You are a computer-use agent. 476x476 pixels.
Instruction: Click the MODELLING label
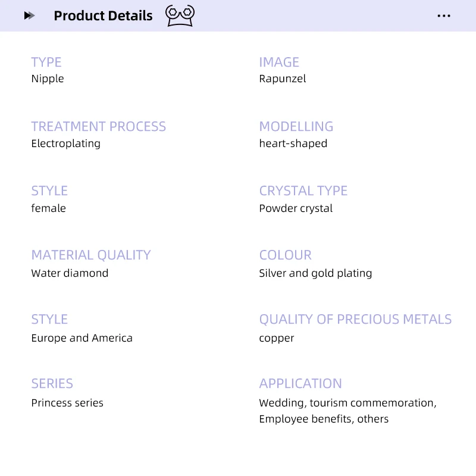pos(296,126)
